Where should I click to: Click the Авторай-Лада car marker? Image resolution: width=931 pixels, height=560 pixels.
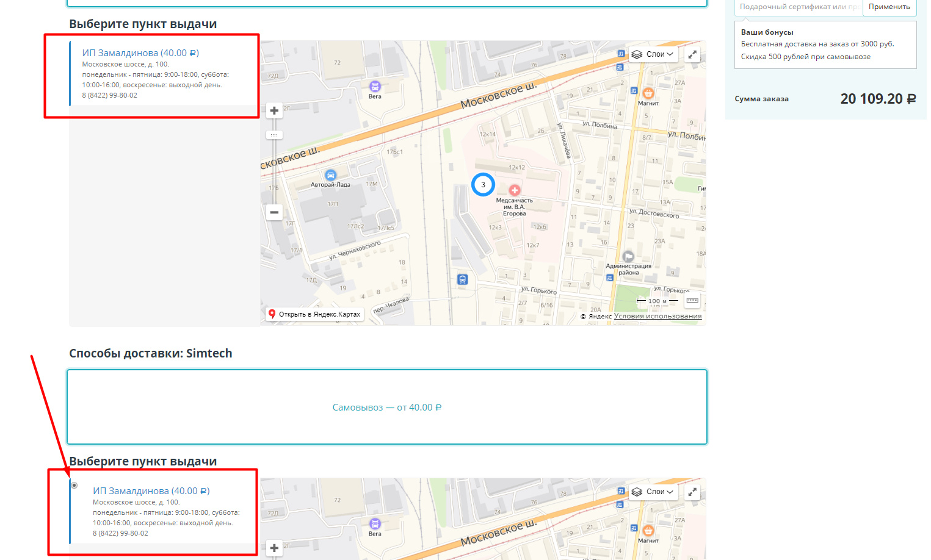pyautogui.click(x=330, y=175)
